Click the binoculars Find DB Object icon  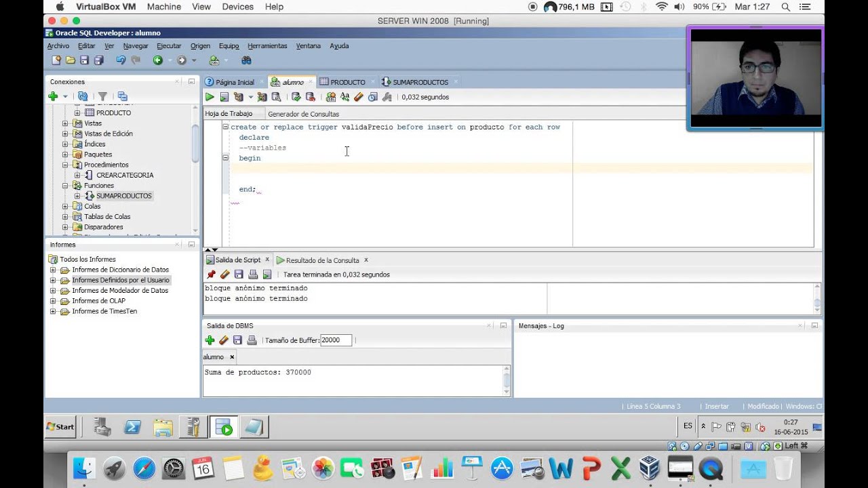coord(246,60)
